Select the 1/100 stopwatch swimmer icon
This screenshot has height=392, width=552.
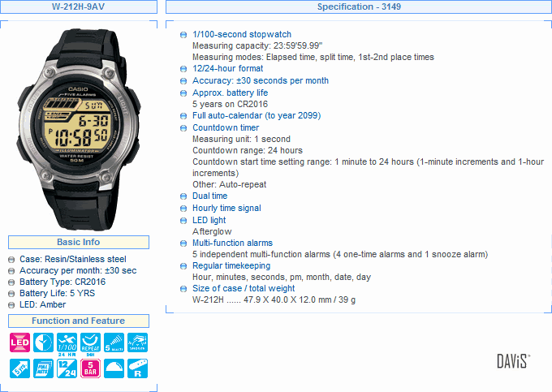67,343
